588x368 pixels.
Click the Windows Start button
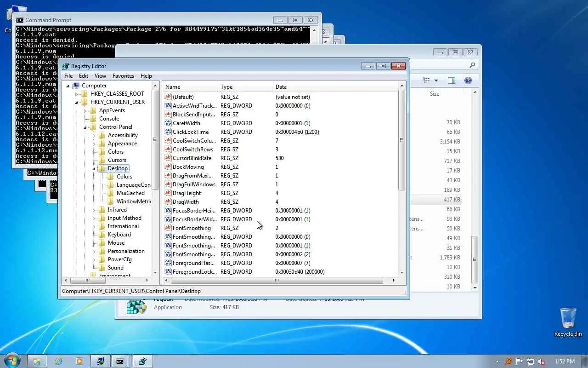(x=11, y=361)
